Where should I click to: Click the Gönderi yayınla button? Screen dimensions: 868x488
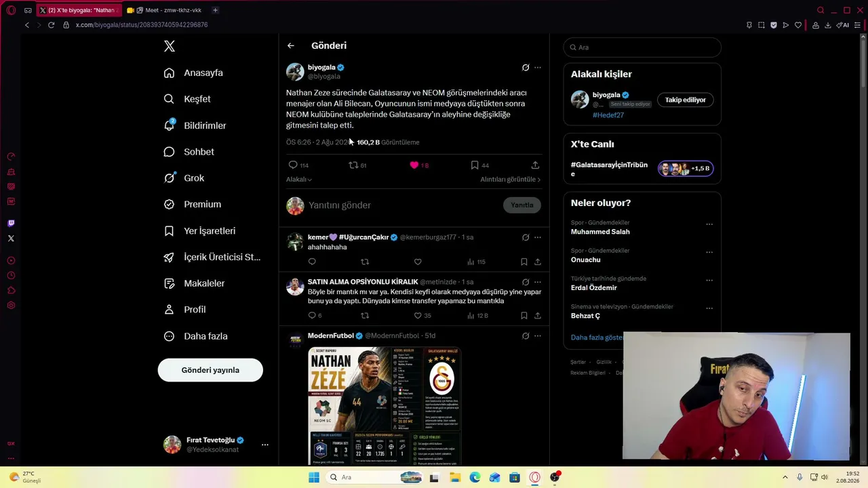tap(210, 370)
